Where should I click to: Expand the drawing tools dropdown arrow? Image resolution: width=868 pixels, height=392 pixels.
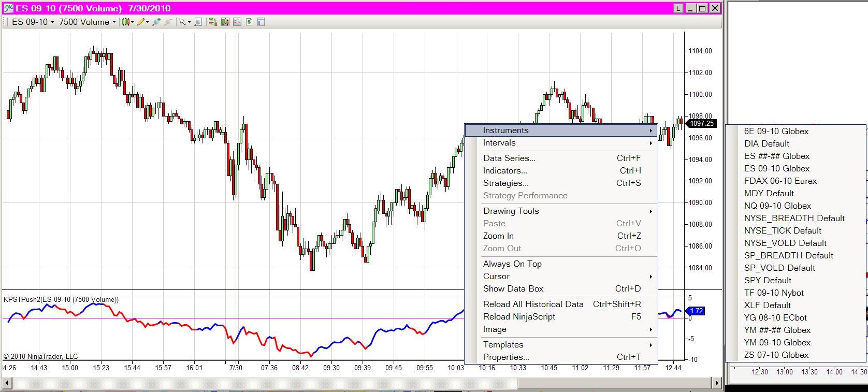pos(147,22)
